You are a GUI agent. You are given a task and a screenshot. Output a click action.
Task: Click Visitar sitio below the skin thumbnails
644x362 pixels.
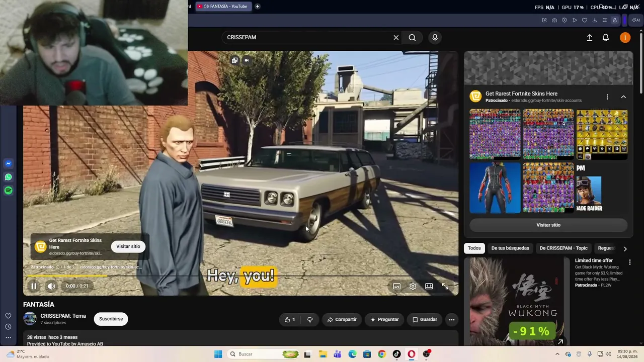coord(548,225)
